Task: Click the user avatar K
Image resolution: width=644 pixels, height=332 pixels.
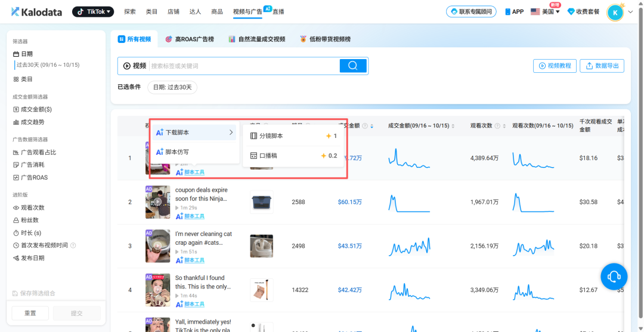Action: click(x=615, y=13)
